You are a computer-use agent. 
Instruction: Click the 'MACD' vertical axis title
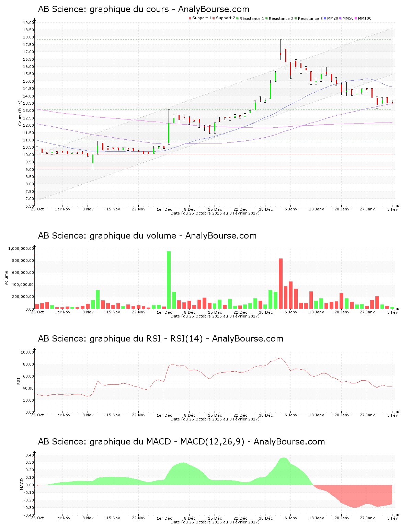pyautogui.click(x=22, y=484)
